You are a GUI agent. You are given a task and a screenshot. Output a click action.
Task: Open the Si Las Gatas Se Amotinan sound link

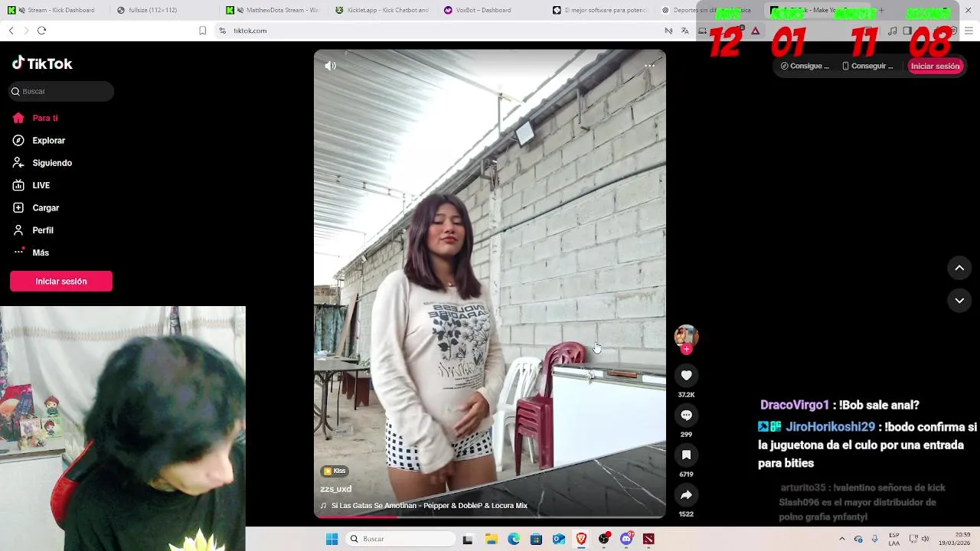pos(424,506)
